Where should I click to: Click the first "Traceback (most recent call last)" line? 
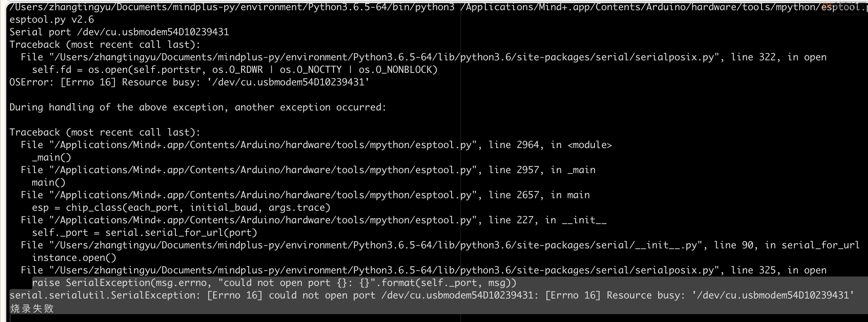105,45
